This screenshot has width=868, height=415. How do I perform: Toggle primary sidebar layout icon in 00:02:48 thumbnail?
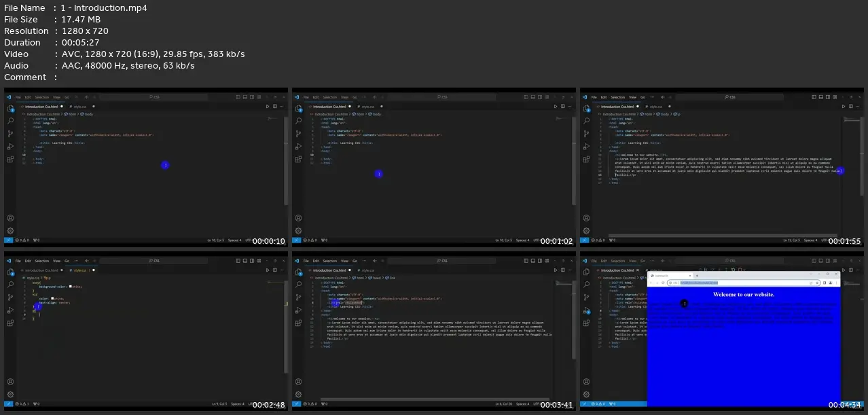(238, 261)
